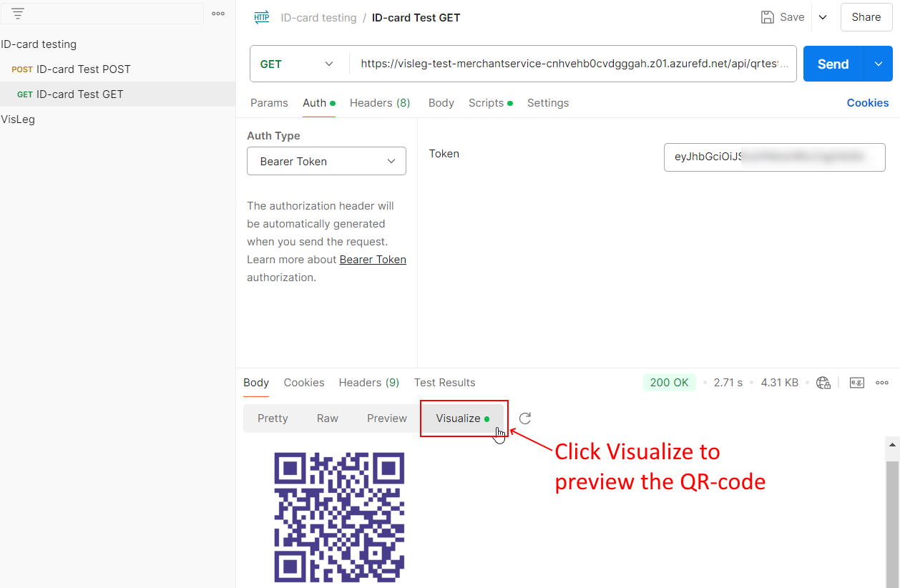The height and width of the screenshot is (588, 900).
Task: Open the Save options dropdown arrow
Action: pyautogui.click(x=823, y=17)
